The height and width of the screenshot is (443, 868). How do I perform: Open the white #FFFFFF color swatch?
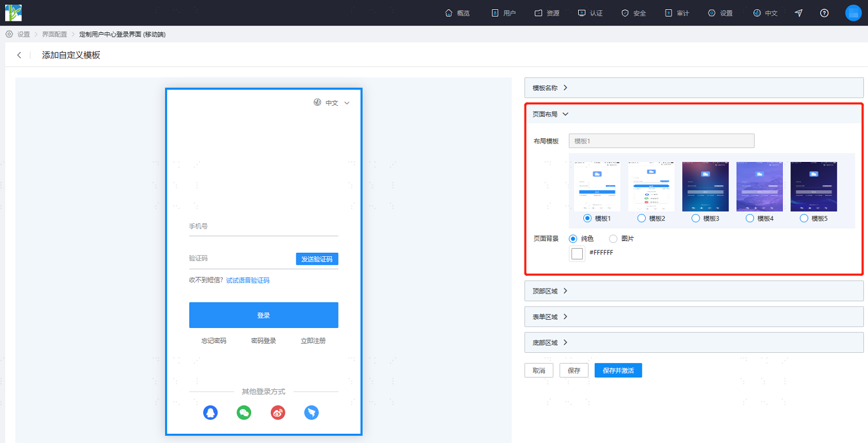(577, 253)
